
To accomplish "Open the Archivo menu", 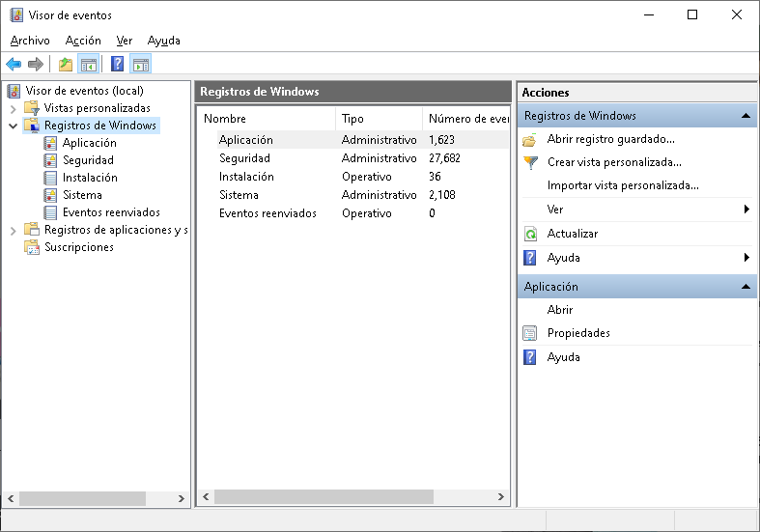I will 30,41.
